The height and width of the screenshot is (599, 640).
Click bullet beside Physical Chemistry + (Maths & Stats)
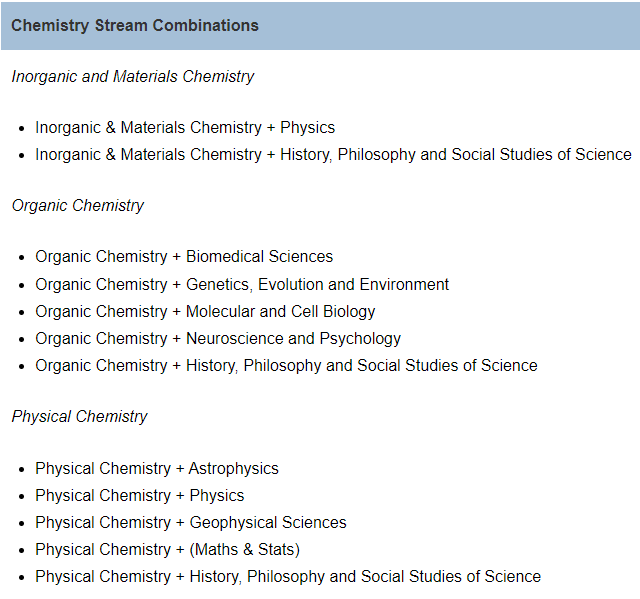tap(22, 550)
